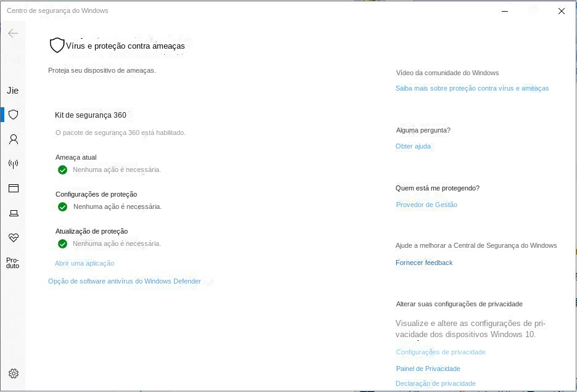Open the 'Provedor de Gestão' link
The width and height of the screenshot is (577, 392).
point(426,205)
